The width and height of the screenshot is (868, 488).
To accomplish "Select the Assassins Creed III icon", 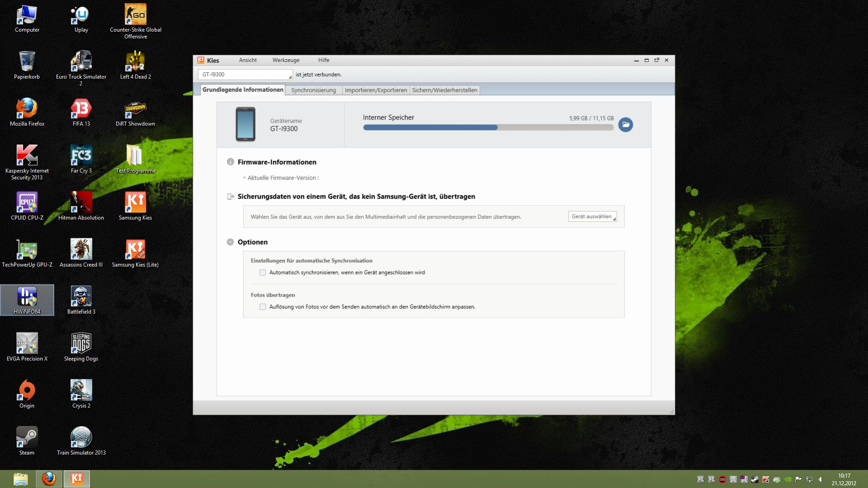I will 81,254.
